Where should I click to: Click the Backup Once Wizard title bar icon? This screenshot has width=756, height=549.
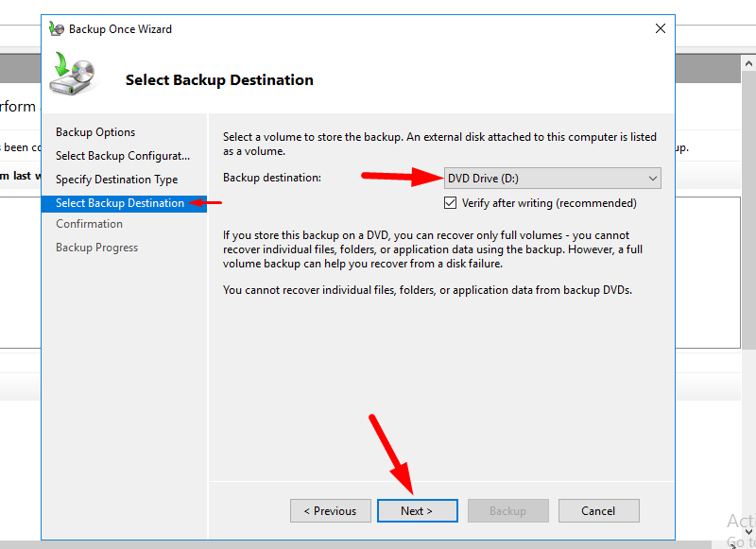point(57,28)
